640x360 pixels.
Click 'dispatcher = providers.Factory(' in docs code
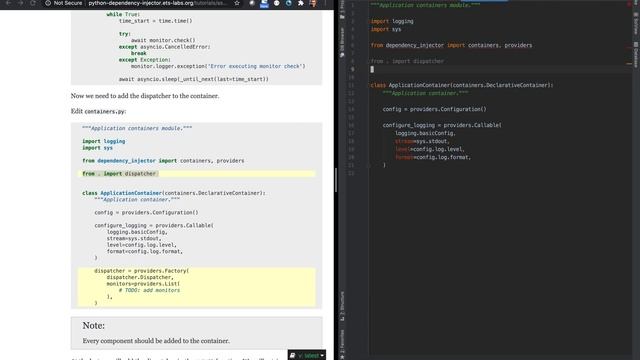[x=141, y=271]
